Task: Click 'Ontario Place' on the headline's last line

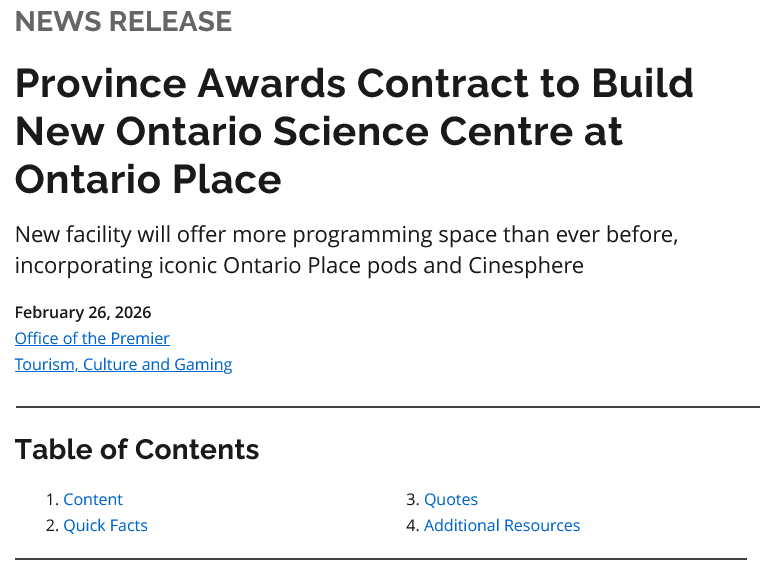Action: click(x=148, y=180)
